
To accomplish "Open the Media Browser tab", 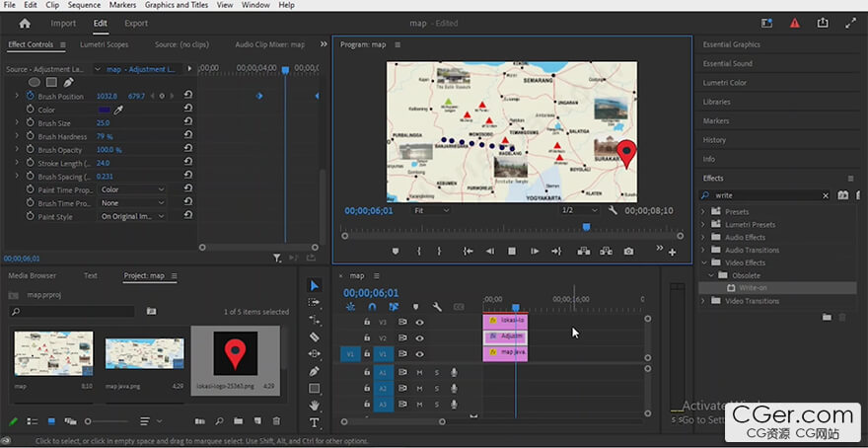I will coord(33,275).
